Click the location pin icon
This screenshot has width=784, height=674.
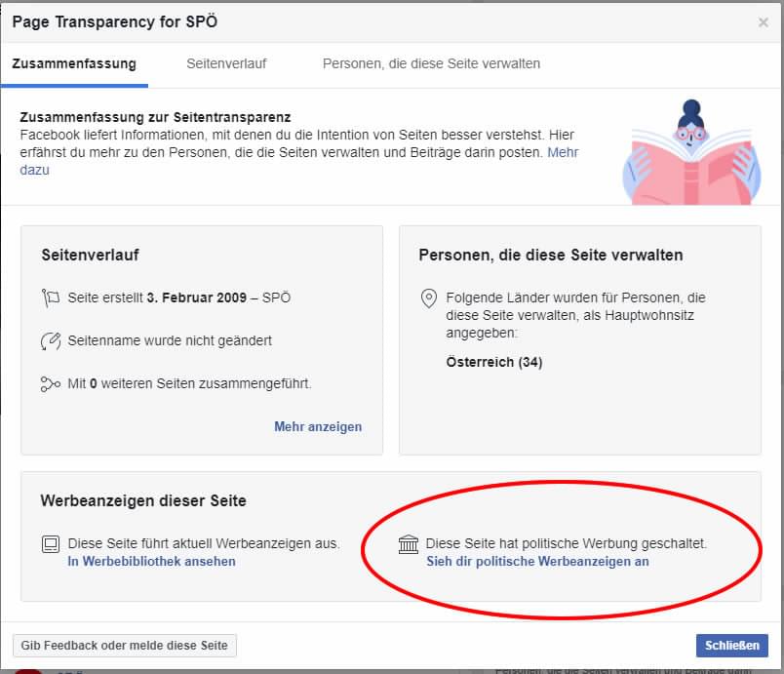click(x=428, y=298)
